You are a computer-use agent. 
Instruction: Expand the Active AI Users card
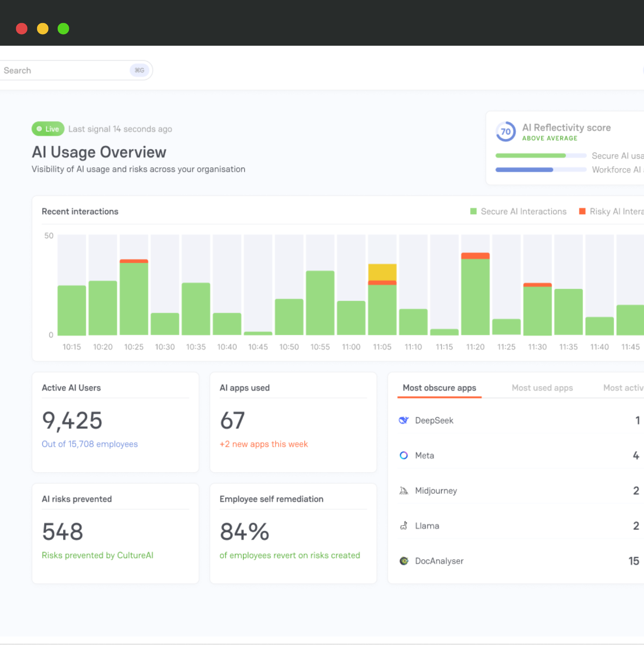(115, 422)
